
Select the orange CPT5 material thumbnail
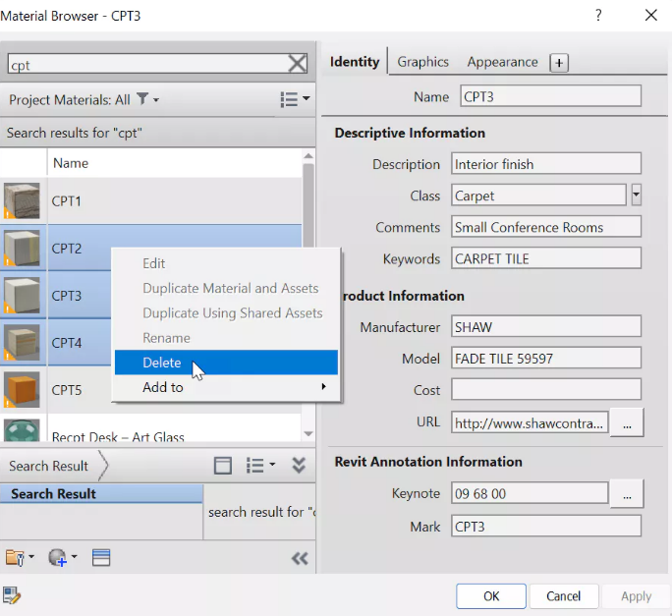point(22,390)
